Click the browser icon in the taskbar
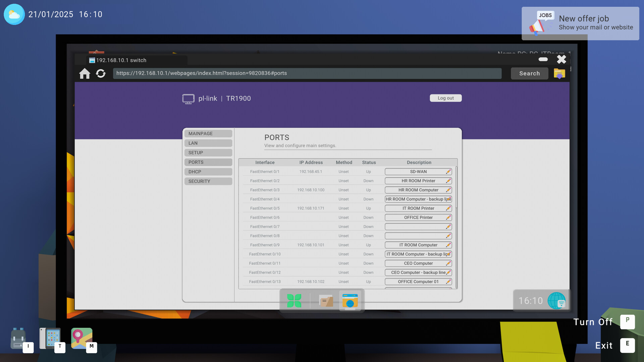Viewport: 644px width, 362px height. click(x=350, y=301)
